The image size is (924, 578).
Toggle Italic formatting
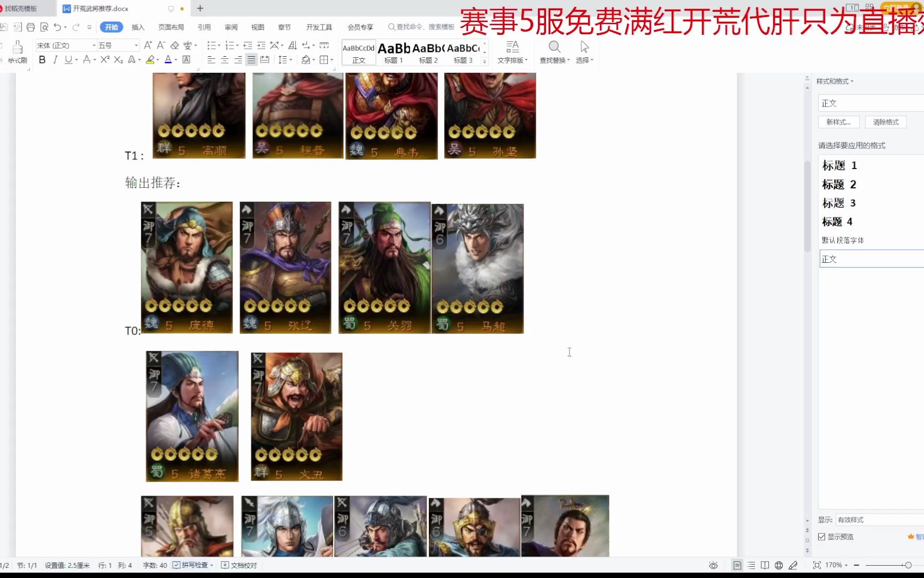click(x=55, y=60)
